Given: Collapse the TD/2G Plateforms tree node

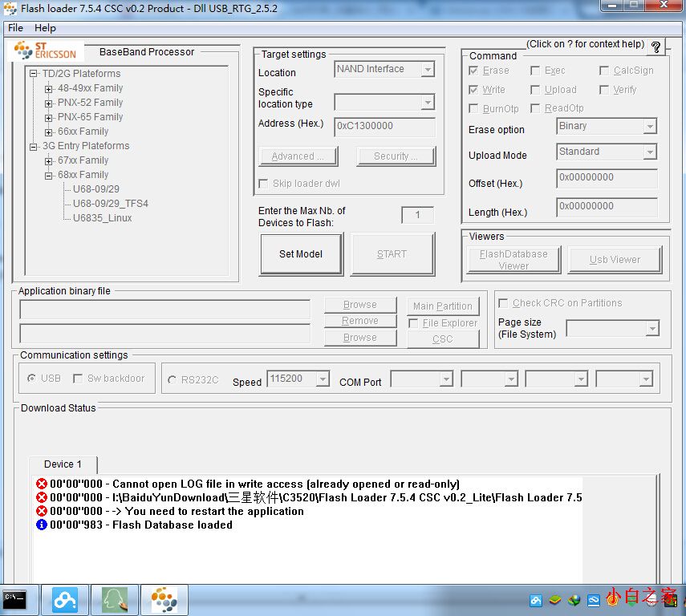Looking at the screenshot, I should tap(33, 74).
